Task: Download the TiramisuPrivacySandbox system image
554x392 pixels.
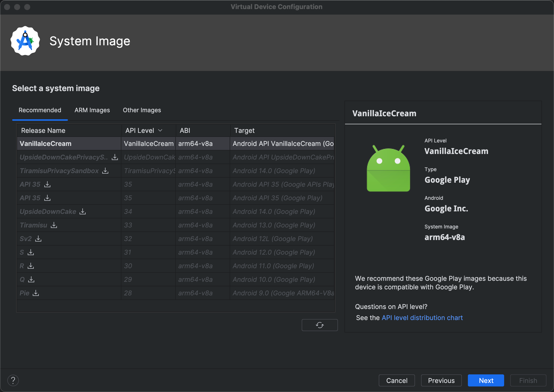Action: [105, 171]
